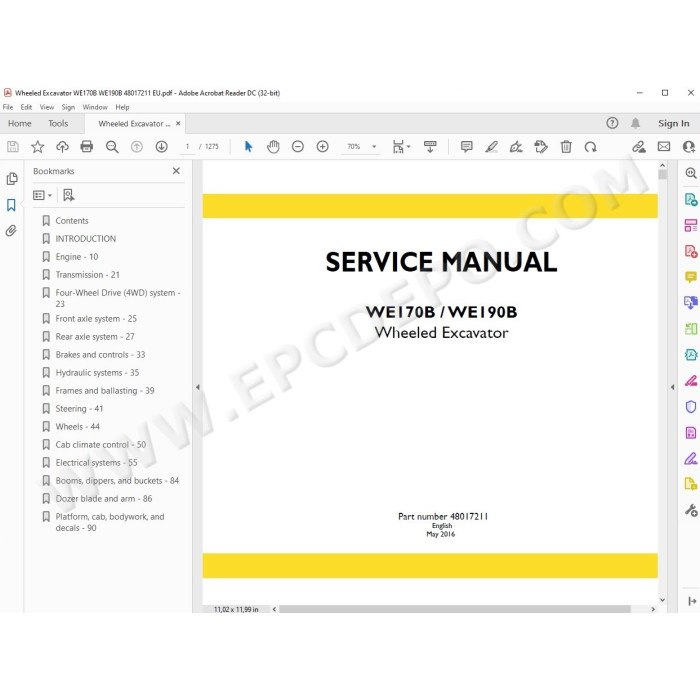The width and height of the screenshot is (700, 700).
Task: Switch to the Home tab
Action: coord(20,123)
